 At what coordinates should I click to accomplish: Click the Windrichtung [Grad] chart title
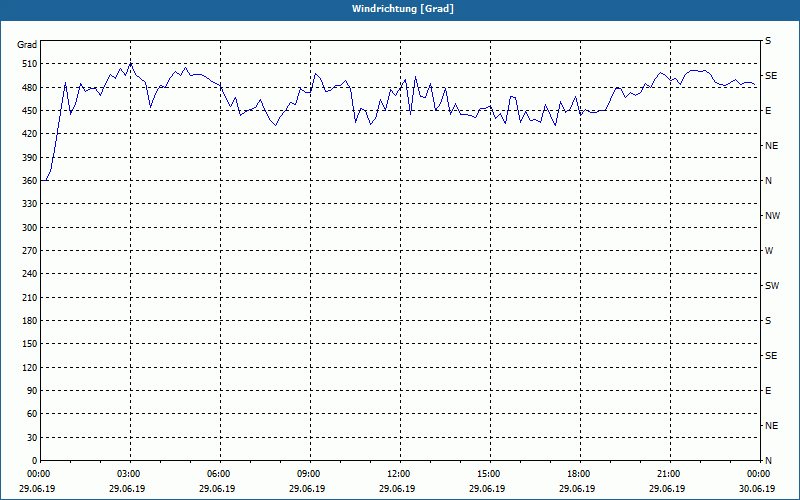pyautogui.click(x=403, y=9)
